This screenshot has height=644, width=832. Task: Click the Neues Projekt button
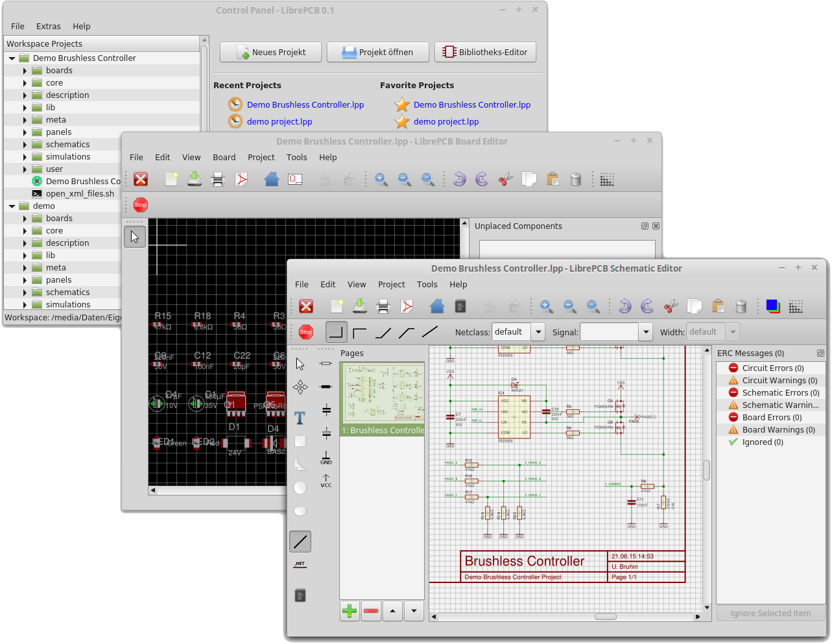(270, 53)
